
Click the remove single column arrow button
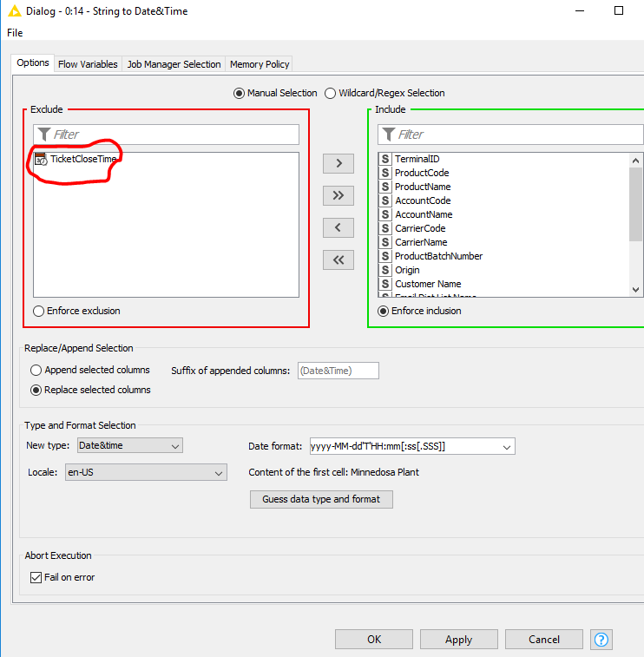click(x=338, y=227)
